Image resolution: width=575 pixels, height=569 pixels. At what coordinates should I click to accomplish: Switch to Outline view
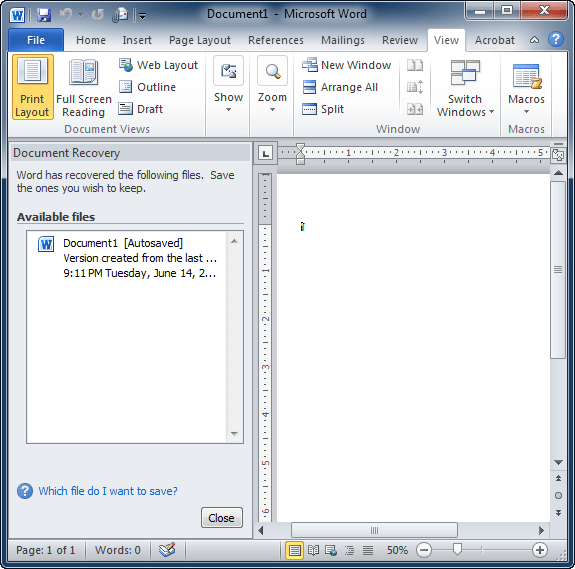(x=147, y=87)
